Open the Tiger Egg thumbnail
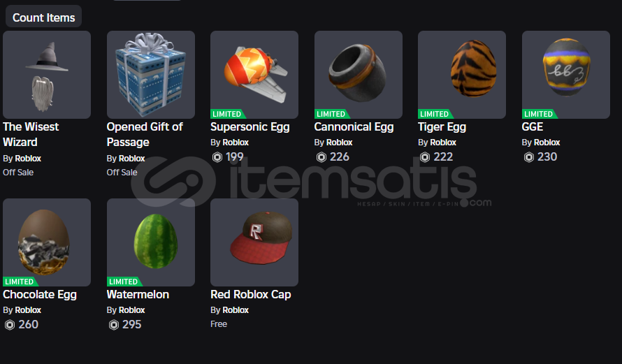622x364 pixels. pyautogui.click(x=462, y=75)
